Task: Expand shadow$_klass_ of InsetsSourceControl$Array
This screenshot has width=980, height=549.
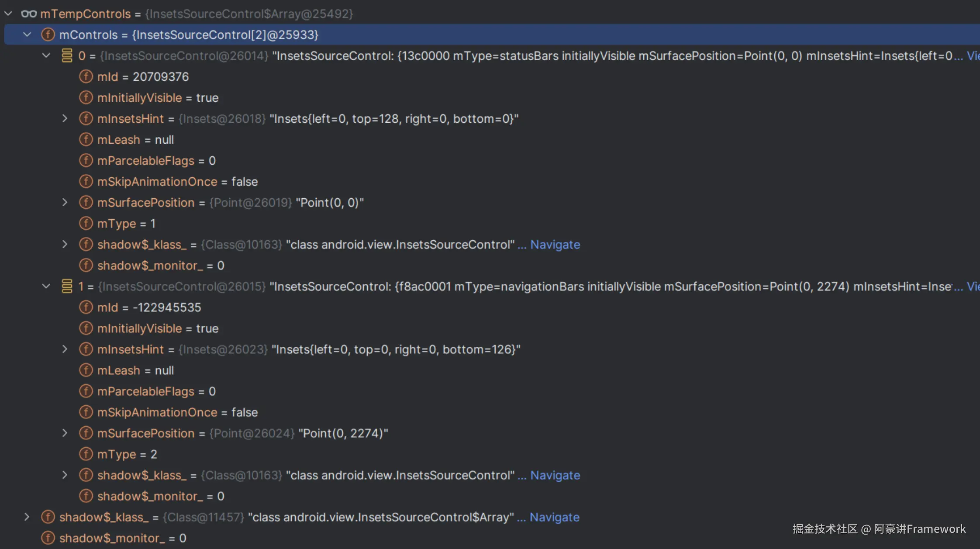Action: (x=27, y=517)
